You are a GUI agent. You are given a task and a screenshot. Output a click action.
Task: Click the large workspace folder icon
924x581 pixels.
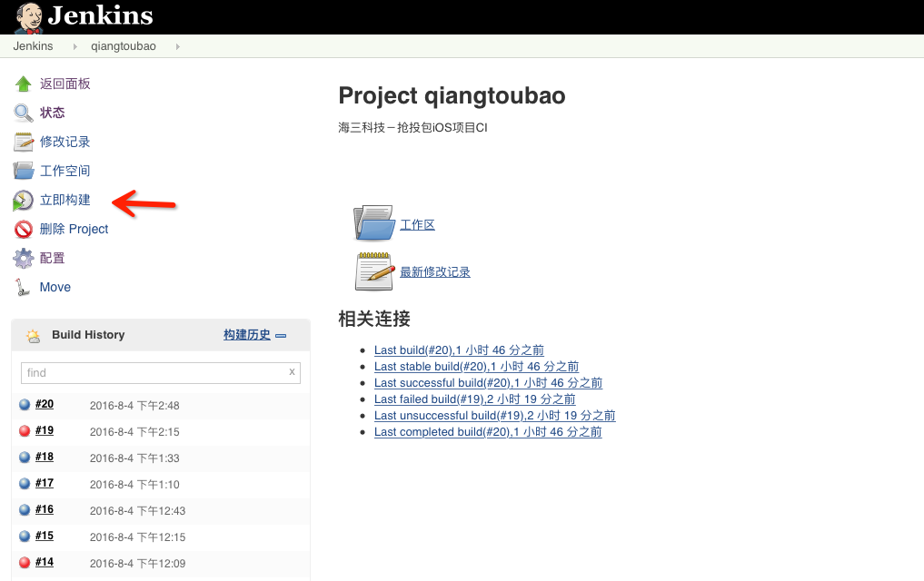pyautogui.click(x=373, y=223)
